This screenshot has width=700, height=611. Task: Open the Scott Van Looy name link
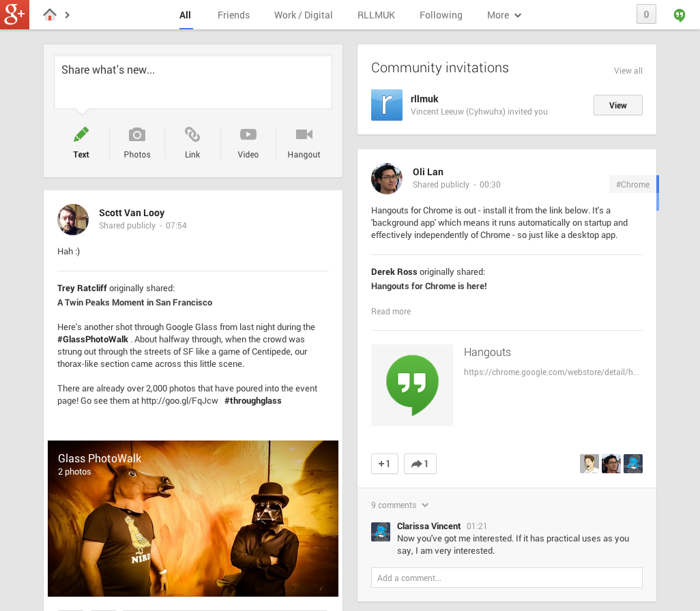132,213
